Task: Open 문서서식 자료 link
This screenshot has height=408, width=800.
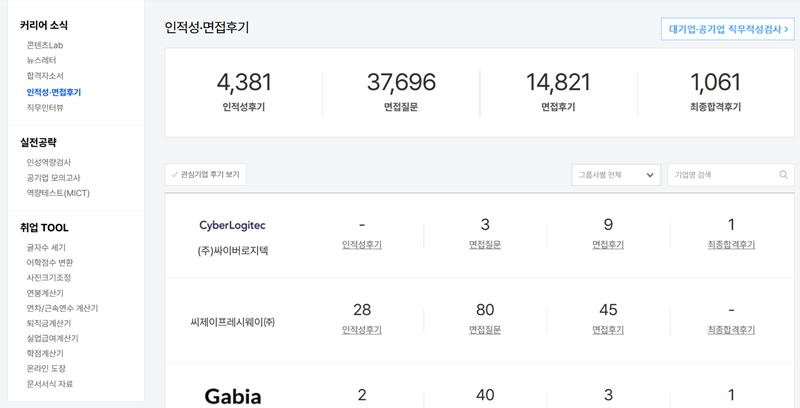Action: coord(49,384)
